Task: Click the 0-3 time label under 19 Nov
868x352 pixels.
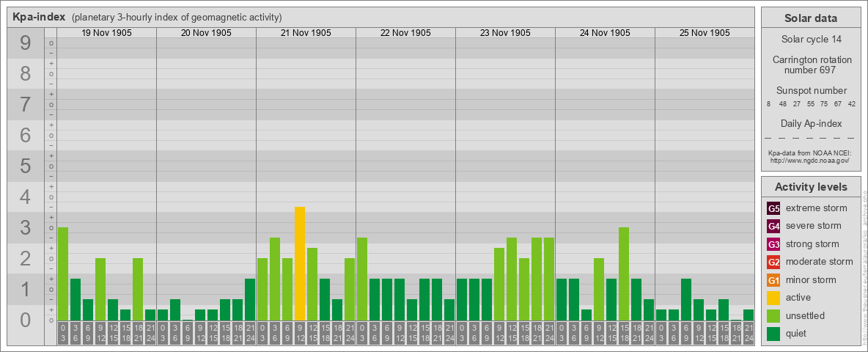Action: [62, 334]
